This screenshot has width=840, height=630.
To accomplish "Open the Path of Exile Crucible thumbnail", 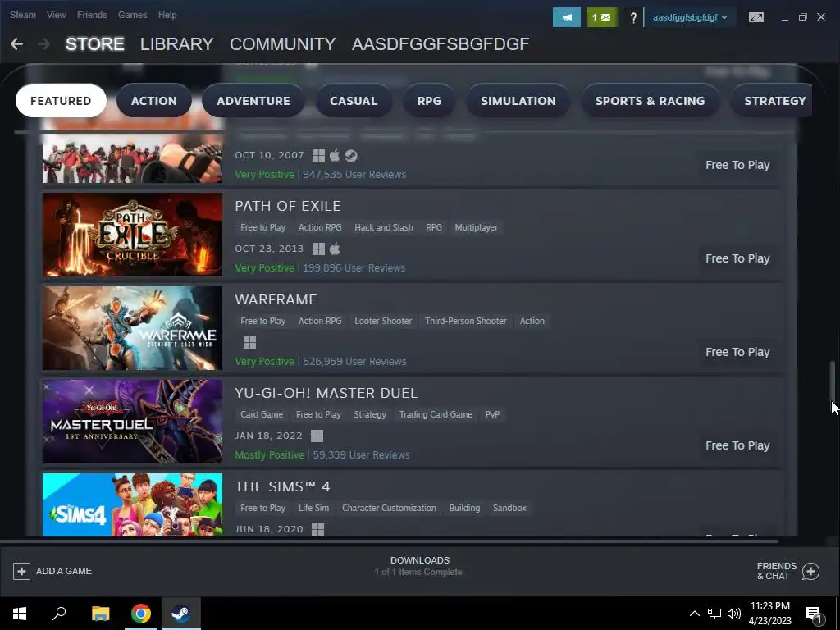I will coord(132,235).
